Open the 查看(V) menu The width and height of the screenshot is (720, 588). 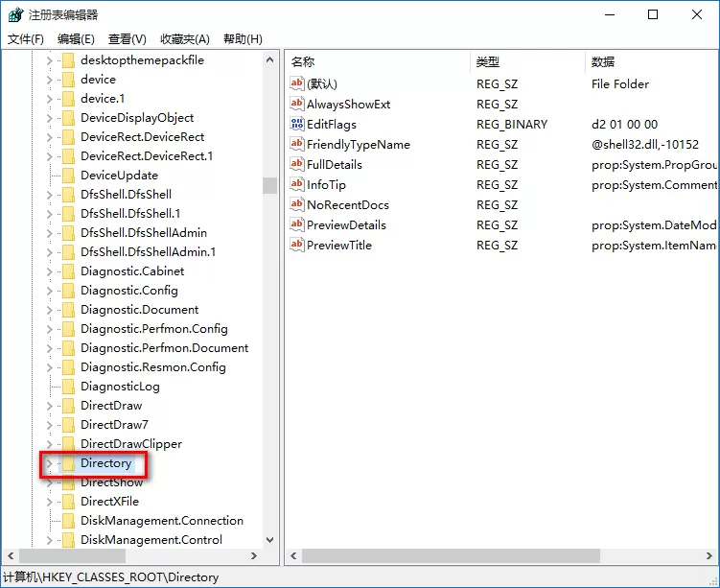128,39
